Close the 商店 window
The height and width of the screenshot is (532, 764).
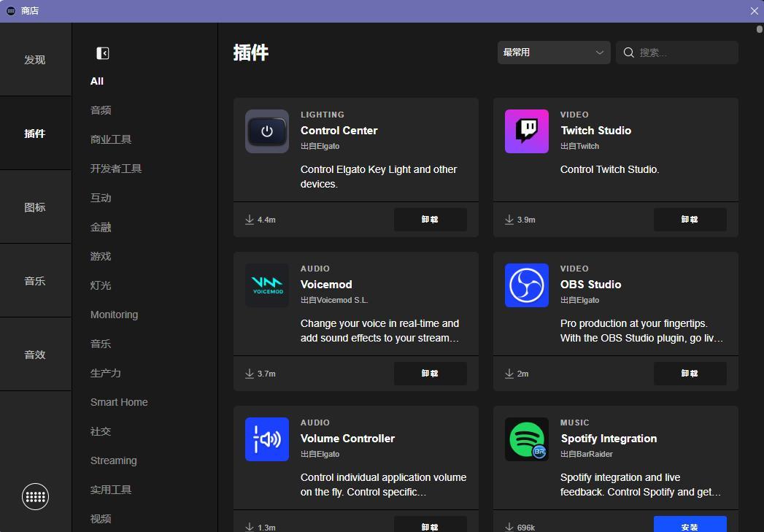754,11
